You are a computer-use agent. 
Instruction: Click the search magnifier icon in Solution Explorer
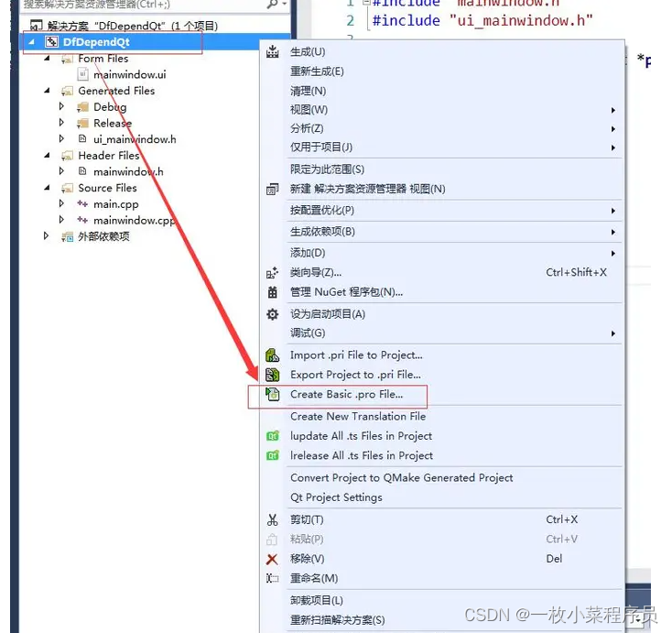(272, 5)
